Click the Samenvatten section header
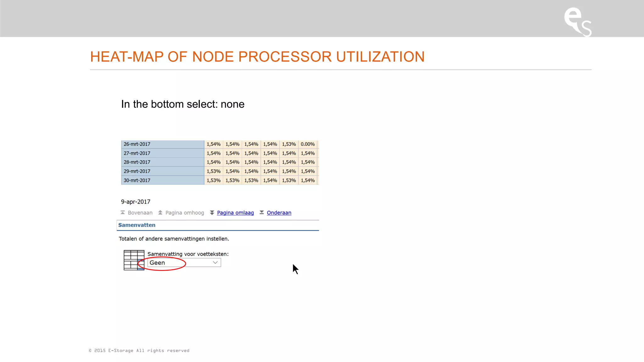Viewport: 644px width, 362px height. (137, 225)
